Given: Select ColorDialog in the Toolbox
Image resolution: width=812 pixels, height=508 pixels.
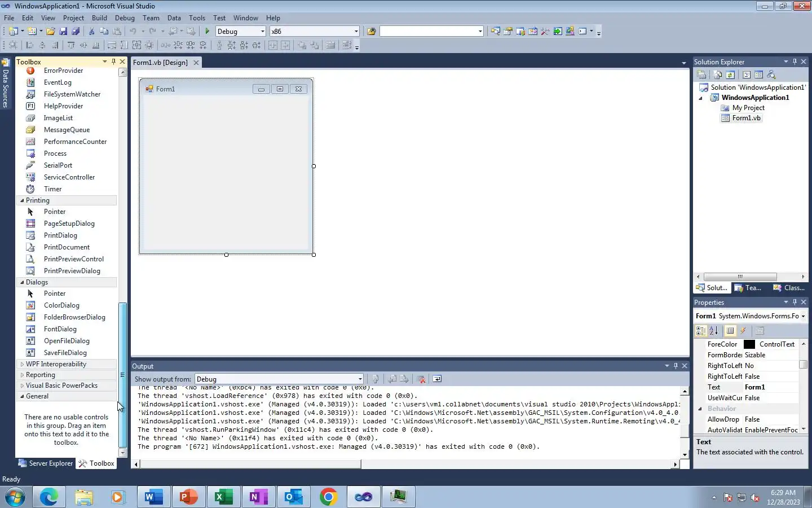Looking at the screenshot, I should coord(61,305).
